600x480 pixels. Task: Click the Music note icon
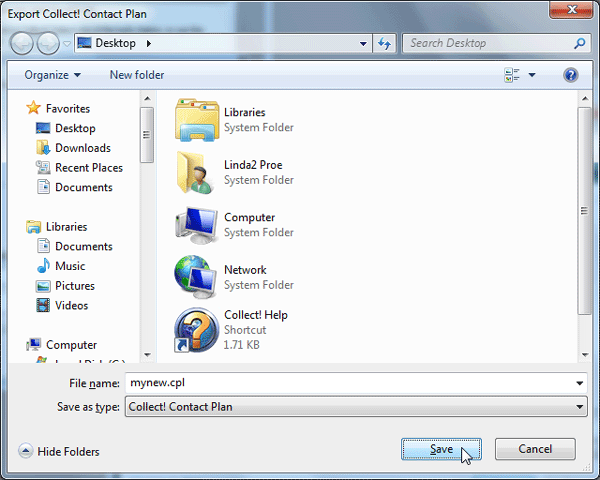pos(43,266)
